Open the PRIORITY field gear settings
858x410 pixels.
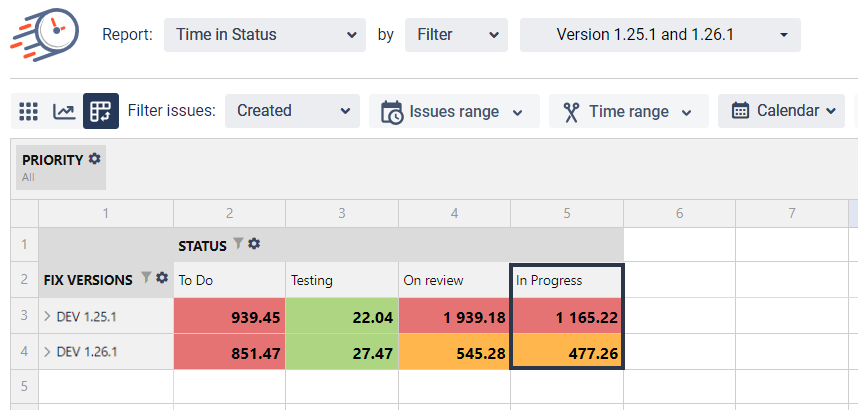pos(95,159)
